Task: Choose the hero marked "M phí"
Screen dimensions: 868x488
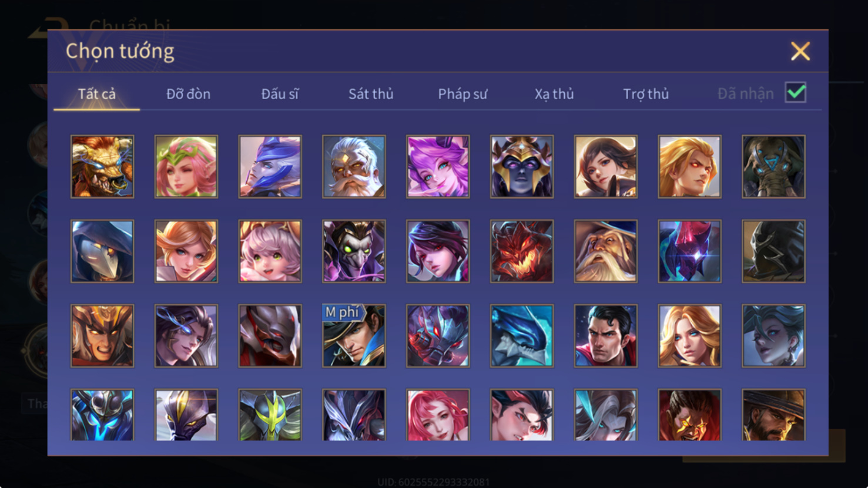Action: pyautogui.click(x=354, y=336)
